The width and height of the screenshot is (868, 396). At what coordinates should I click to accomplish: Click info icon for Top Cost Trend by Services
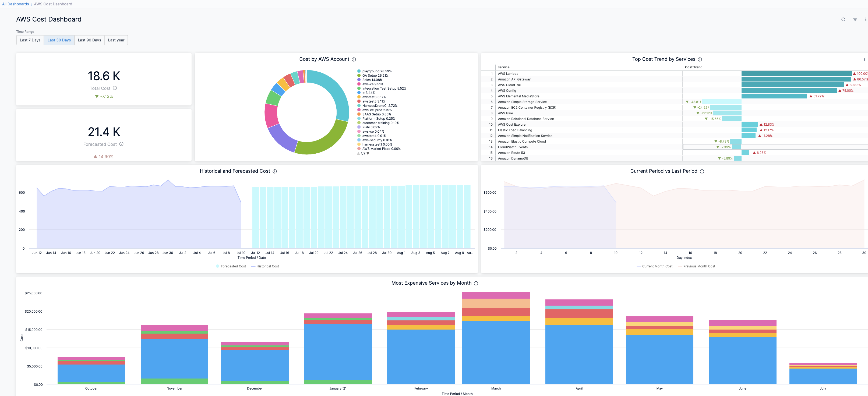click(x=700, y=59)
